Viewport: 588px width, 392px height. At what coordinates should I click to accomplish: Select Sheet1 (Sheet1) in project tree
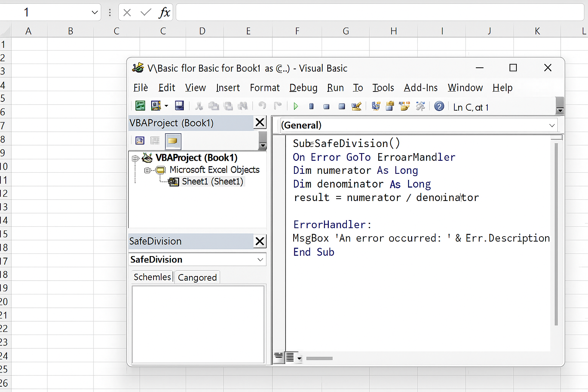pyautogui.click(x=212, y=181)
